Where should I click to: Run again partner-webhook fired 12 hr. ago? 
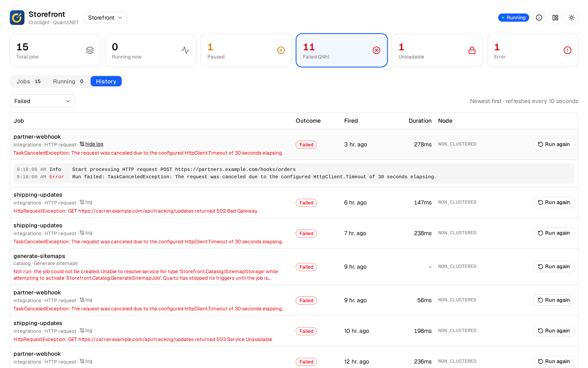tap(554, 361)
